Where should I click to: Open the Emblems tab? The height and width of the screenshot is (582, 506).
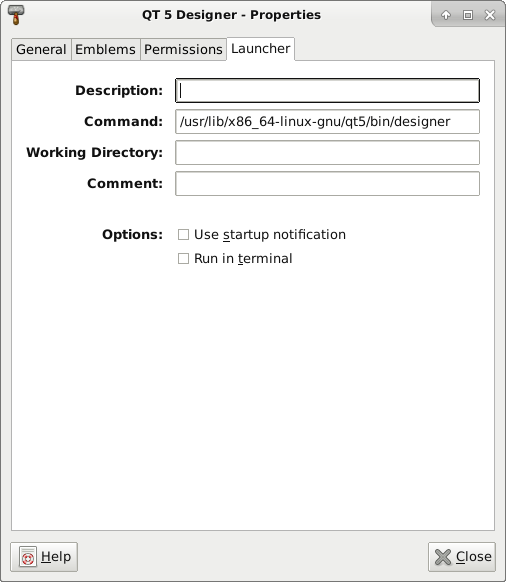[x=105, y=49]
